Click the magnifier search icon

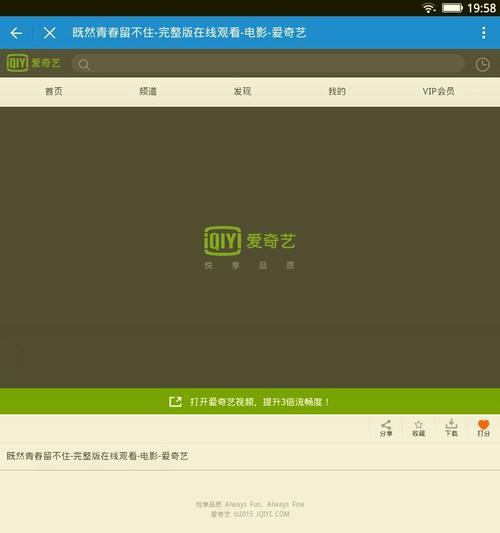[x=84, y=64]
